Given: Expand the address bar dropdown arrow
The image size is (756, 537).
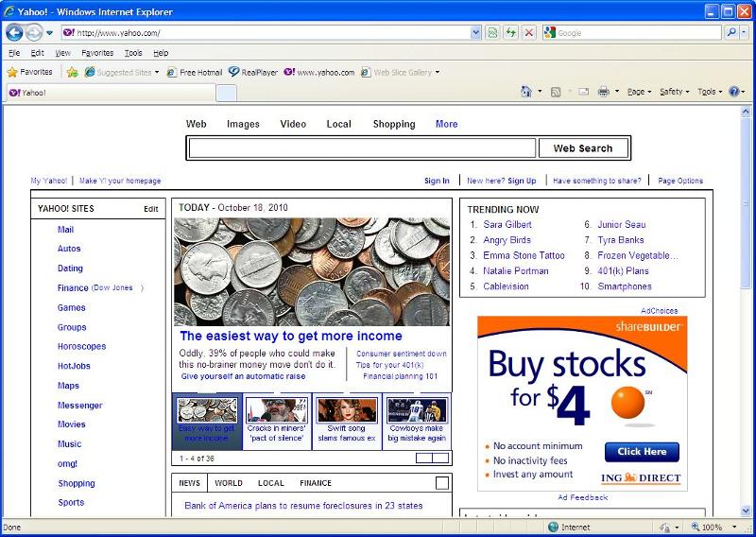Looking at the screenshot, I should (x=475, y=33).
